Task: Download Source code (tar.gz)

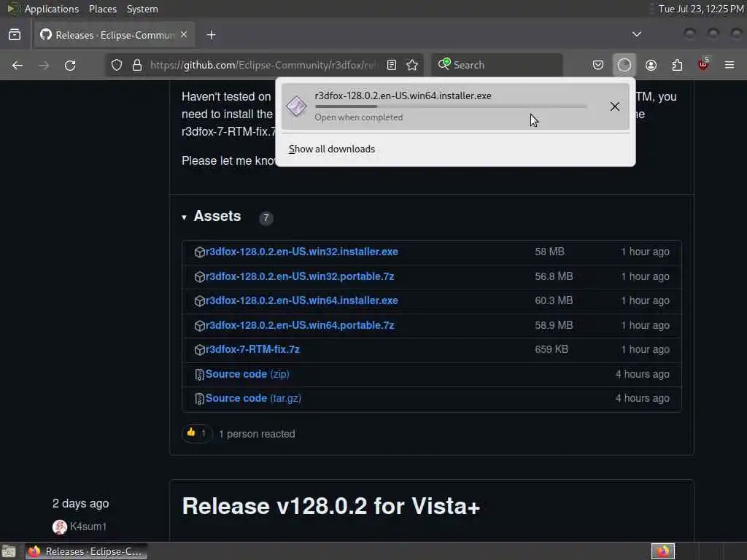Action: click(253, 398)
